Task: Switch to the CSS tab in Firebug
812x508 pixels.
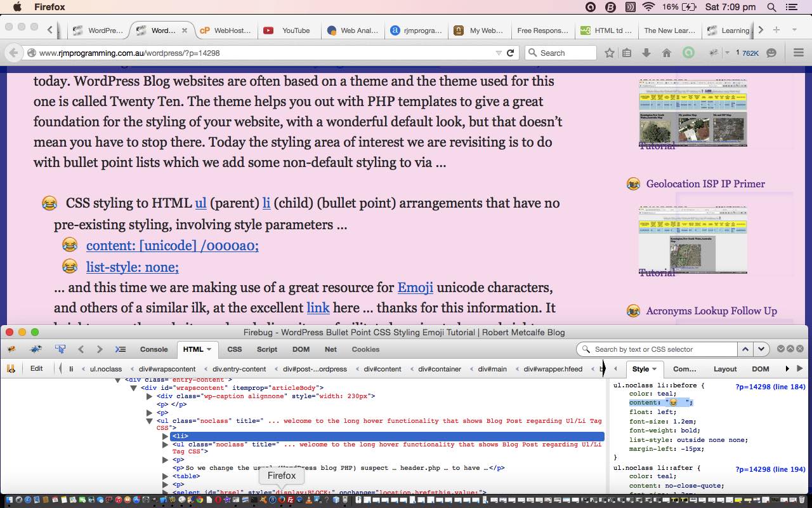Action: [234, 349]
